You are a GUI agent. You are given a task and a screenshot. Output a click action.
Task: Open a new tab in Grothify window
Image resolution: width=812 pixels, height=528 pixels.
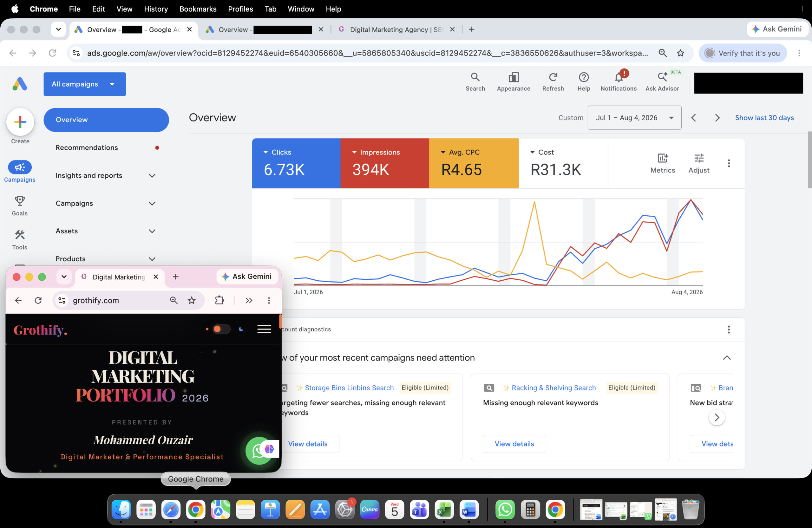[175, 277]
